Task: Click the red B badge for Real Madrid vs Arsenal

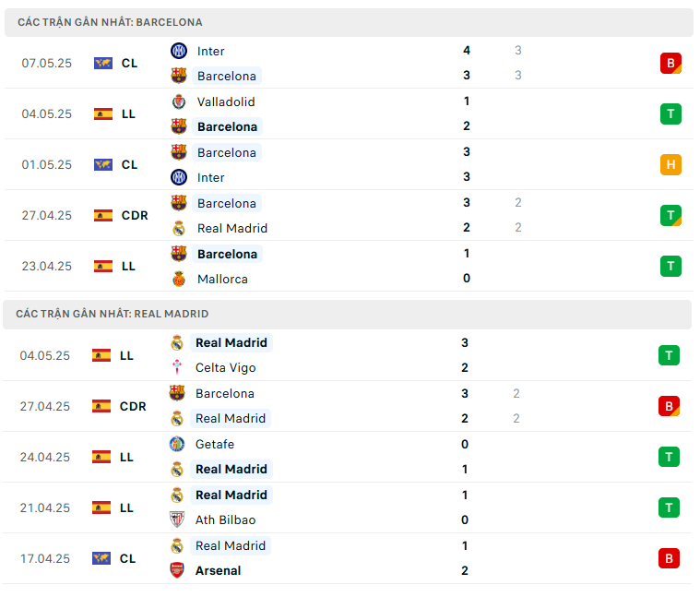Action: tap(669, 558)
